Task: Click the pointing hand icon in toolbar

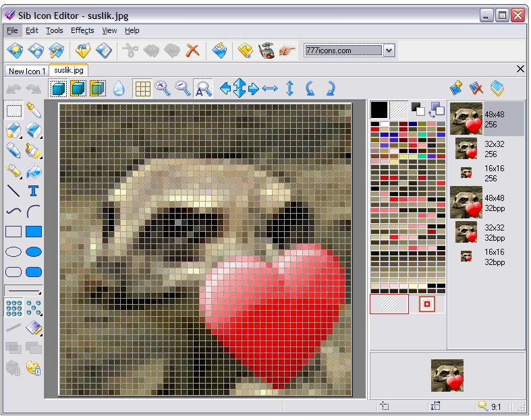Action: pyautogui.click(x=287, y=51)
